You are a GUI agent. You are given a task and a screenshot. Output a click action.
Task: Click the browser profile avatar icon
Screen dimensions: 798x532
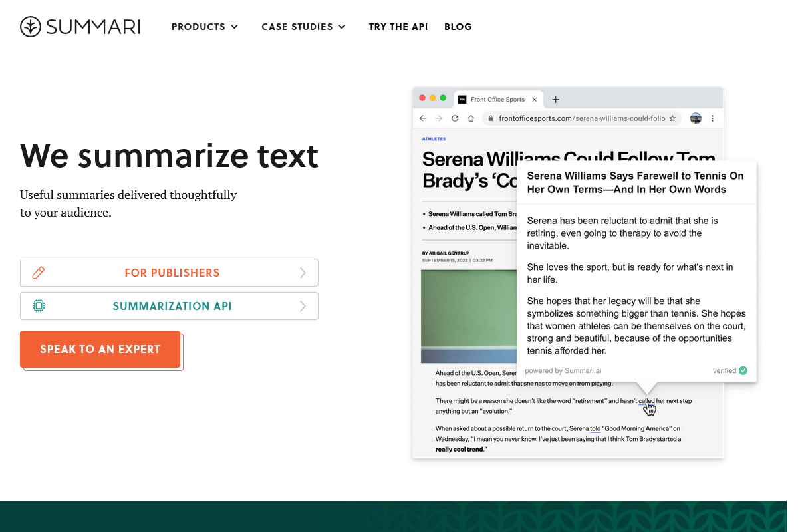696,118
